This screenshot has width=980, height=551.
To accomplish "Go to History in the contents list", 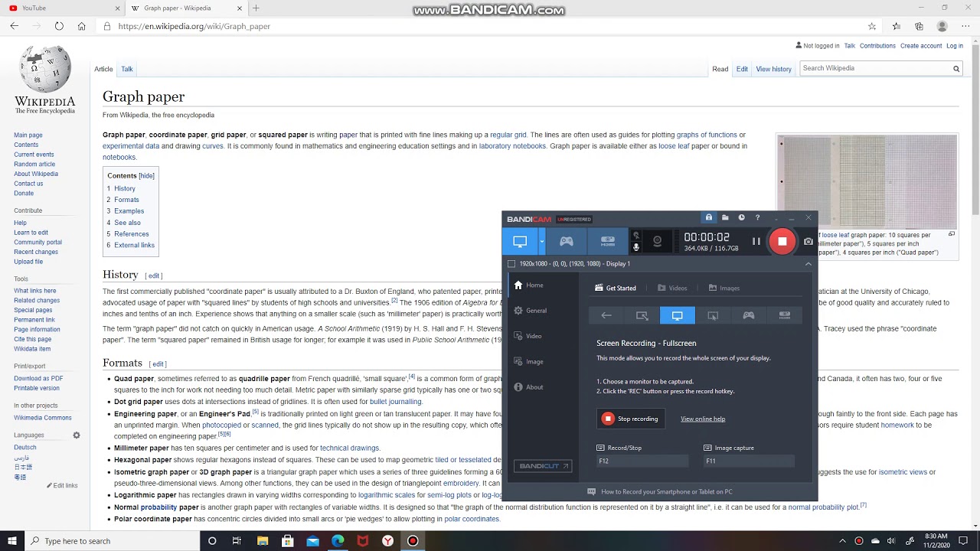I will pos(124,188).
